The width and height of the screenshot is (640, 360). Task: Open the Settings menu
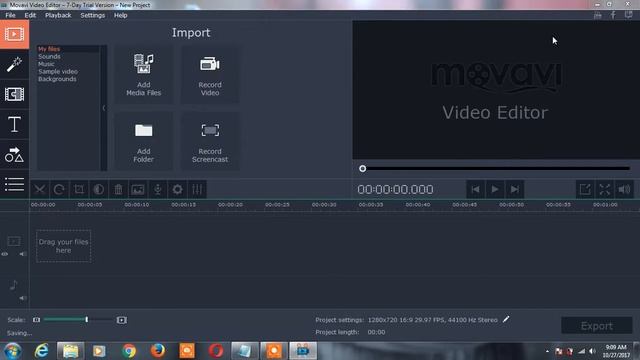pyautogui.click(x=93, y=15)
